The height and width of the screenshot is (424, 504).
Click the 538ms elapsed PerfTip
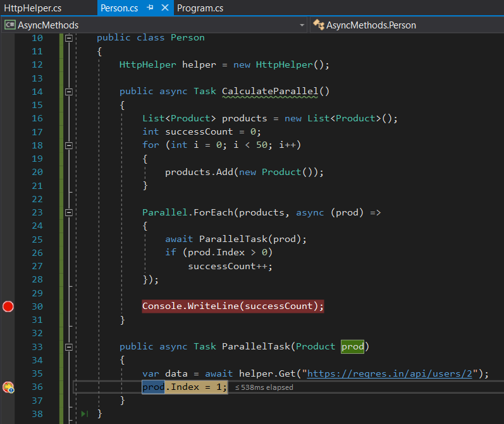pos(264,387)
